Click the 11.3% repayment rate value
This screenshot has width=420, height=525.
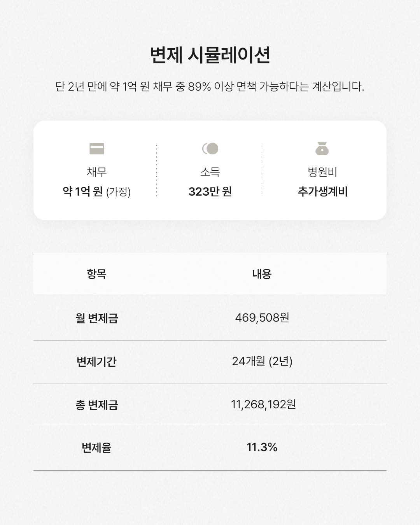[262, 447]
